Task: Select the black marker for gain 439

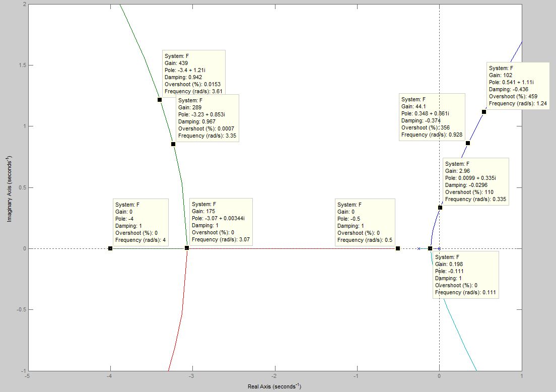Action: coord(160,100)
